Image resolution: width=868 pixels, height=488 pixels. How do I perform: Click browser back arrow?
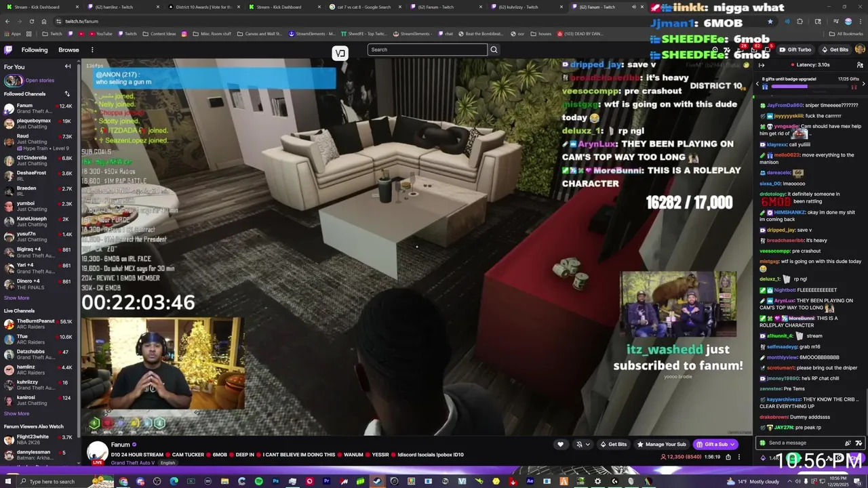pyautogui.click(x=7, y=21)
